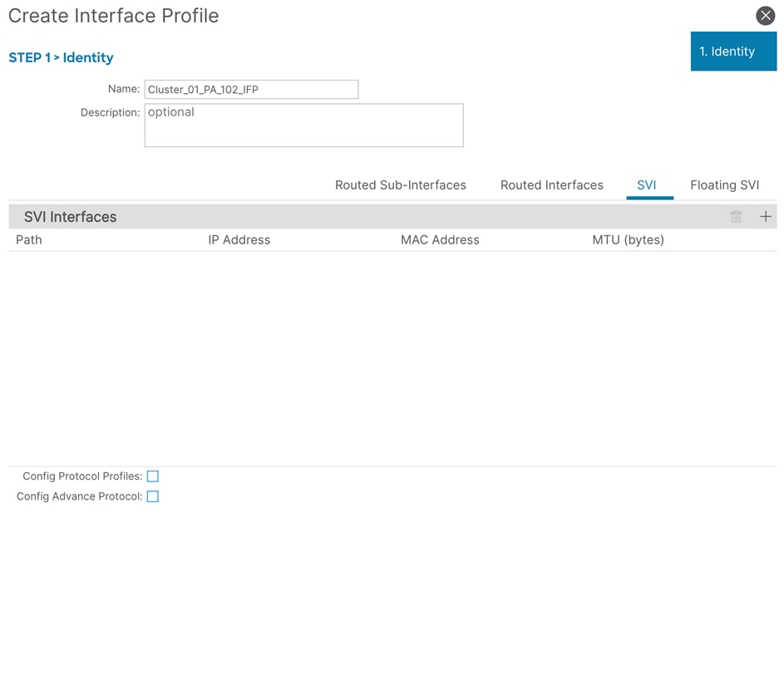Switch to the Routed Sub-Interfaces tab
The width and height of the screenshot is (784, 680).
click(400, 185)
